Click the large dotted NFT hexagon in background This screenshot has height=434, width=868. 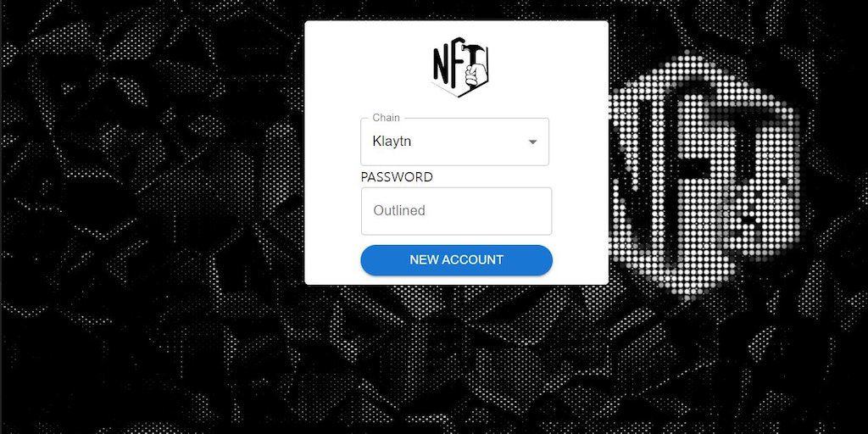(704, 177)
